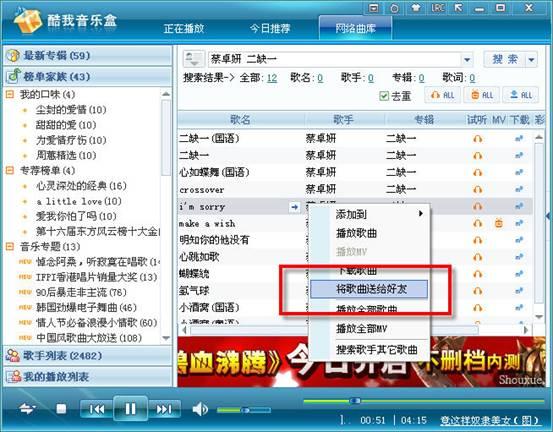Open the search type icon dropdown
The image size is (553, 432).
point(194,59)
